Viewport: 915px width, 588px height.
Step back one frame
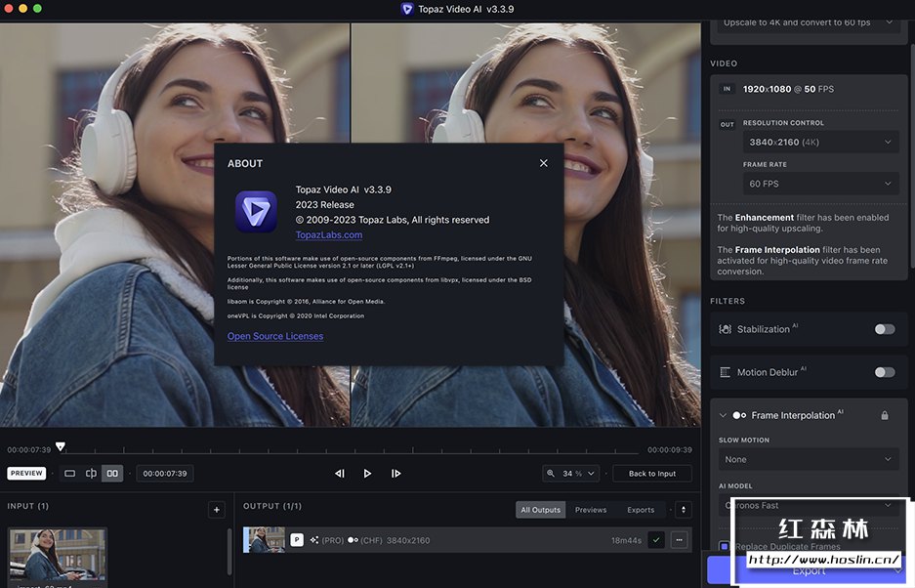click(340, 474)
